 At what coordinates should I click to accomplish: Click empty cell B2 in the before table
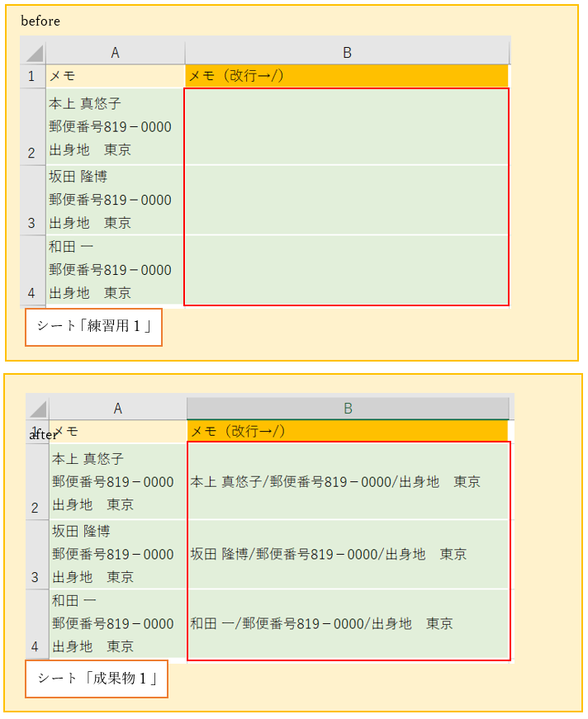click(x=347, y=127)
